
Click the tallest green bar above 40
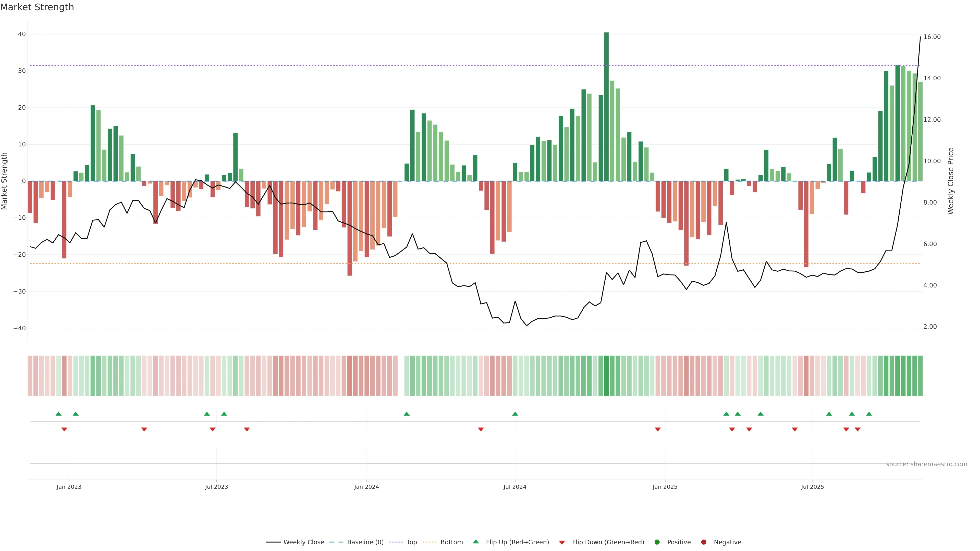[606, 106]
